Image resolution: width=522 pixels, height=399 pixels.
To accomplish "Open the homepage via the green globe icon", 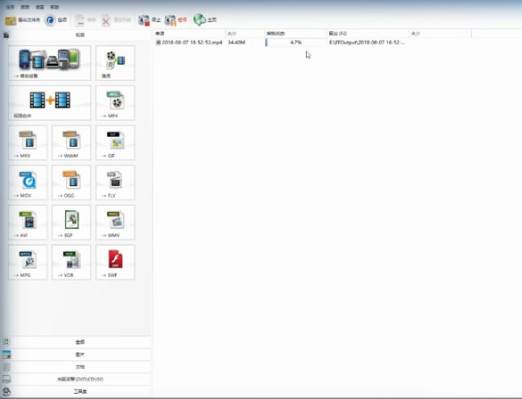I will coord(205,20).
